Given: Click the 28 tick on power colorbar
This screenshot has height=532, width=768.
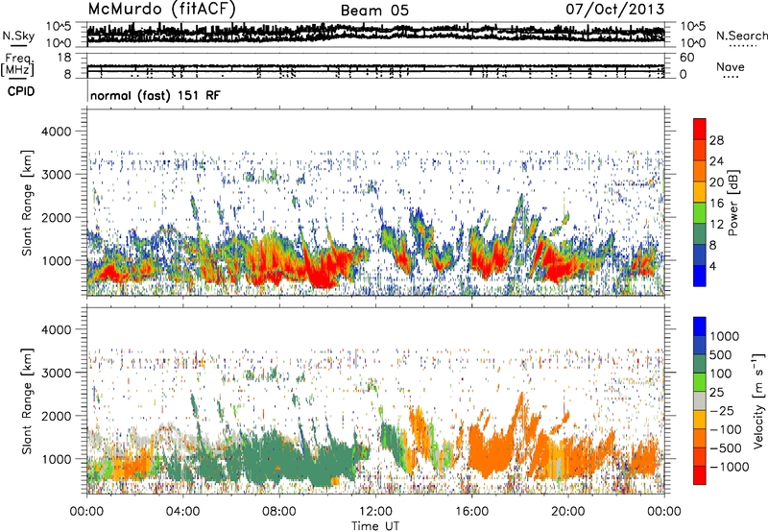Looking at the screenshot, I should [716, 140].
